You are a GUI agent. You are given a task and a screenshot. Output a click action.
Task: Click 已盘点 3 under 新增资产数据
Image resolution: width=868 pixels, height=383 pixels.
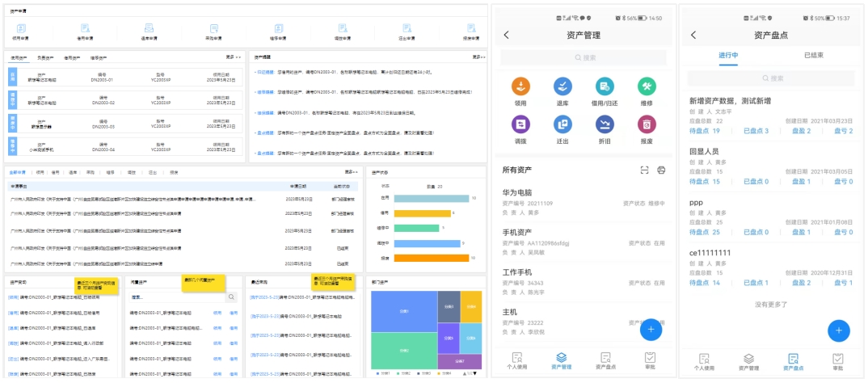coord(756,131)
